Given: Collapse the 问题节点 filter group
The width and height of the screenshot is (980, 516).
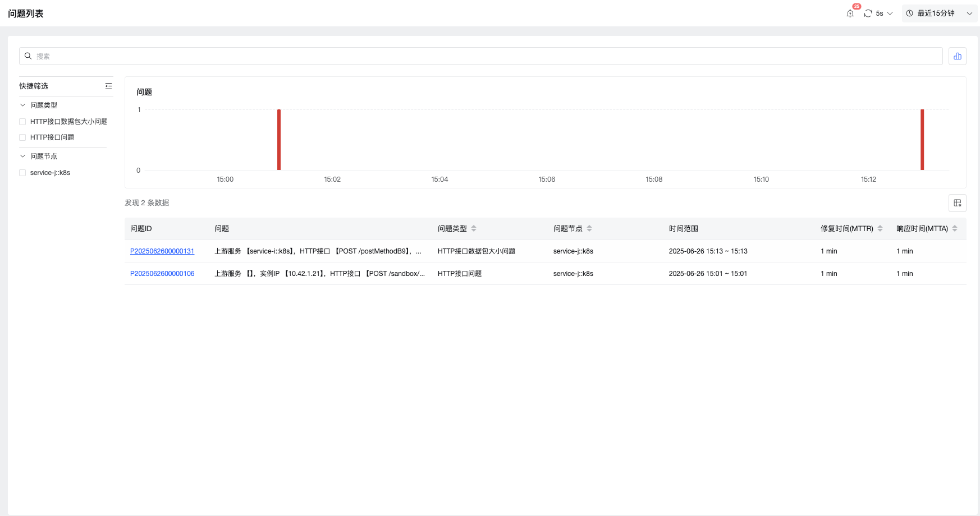Looking at the screenshot, I should click(23, 156).
